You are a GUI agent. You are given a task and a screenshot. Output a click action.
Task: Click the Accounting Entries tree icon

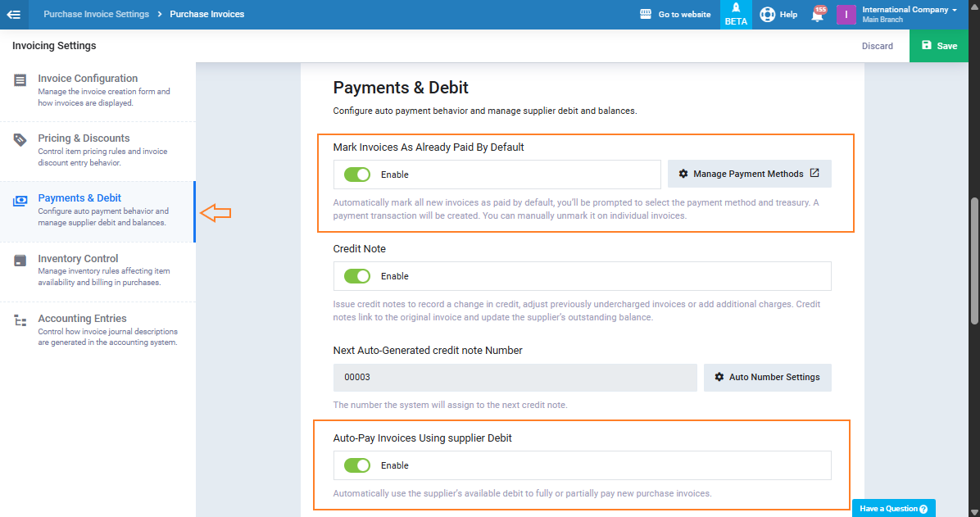tap(20, 320)
